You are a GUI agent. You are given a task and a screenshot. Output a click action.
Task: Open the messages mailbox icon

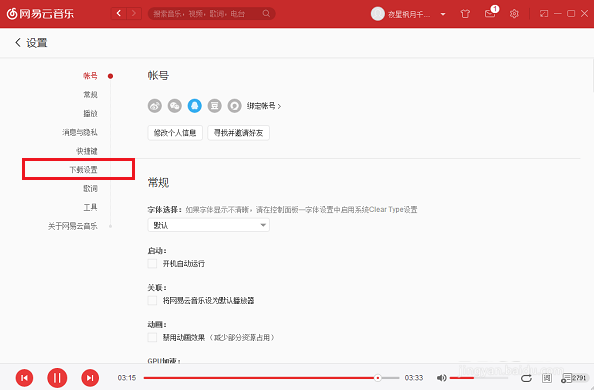(490, 14)
